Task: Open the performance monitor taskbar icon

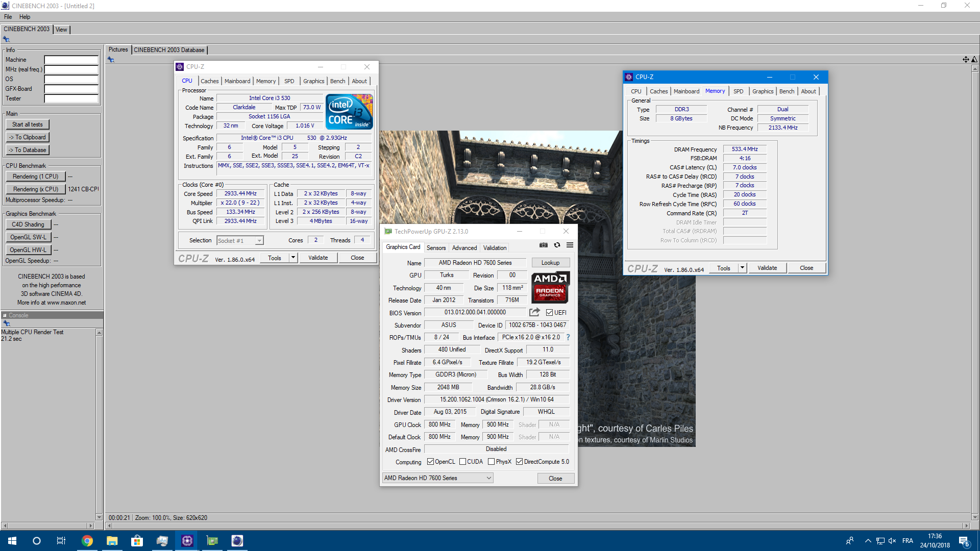Action: pos(162,541)
